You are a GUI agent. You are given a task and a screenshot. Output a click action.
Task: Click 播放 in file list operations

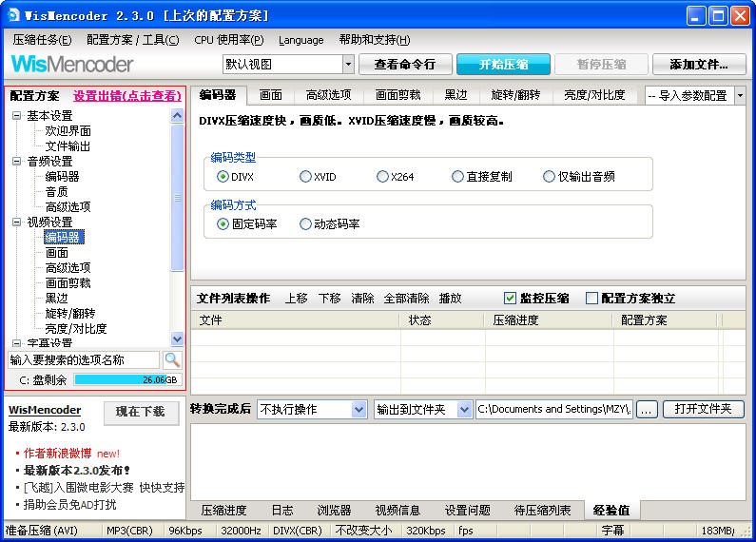(451, 299)
